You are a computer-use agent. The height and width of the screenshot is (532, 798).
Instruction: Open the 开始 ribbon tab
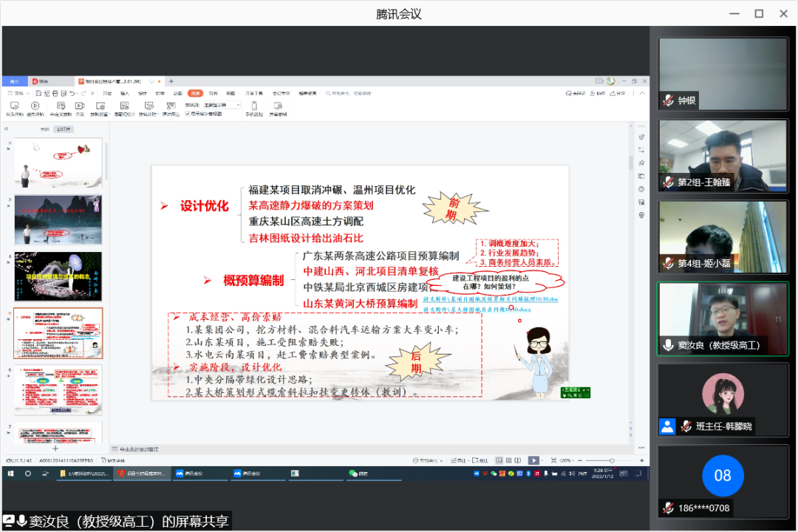click(107, 93)
